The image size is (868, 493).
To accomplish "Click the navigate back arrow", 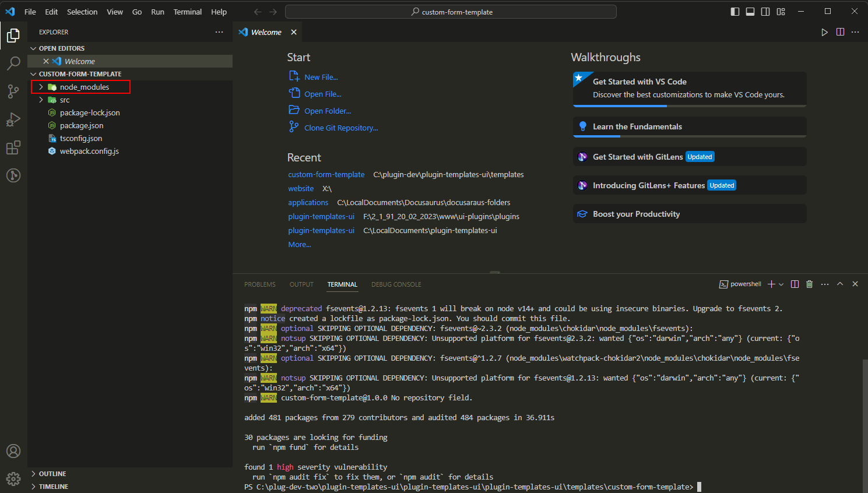I will (x=258, y=12).
